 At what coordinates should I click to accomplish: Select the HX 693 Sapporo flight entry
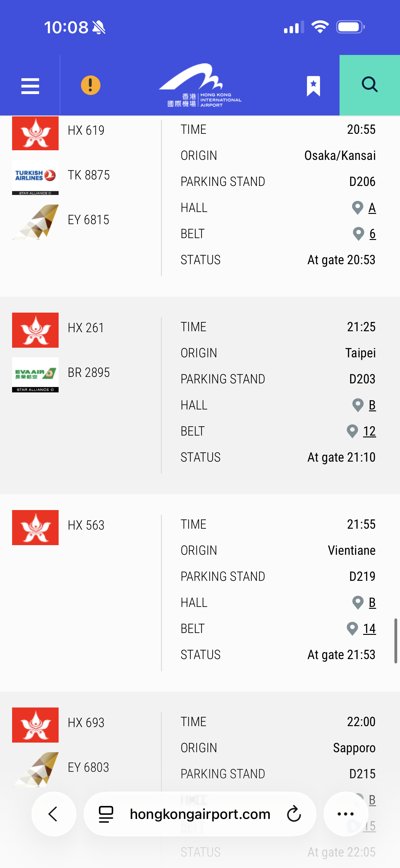[86, 722]
